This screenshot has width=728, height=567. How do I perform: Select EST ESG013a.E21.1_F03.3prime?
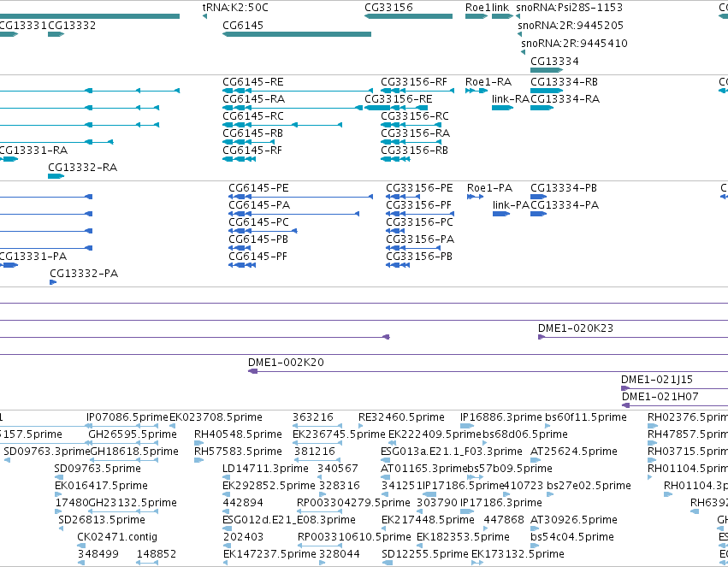click(x=452, y=452)
